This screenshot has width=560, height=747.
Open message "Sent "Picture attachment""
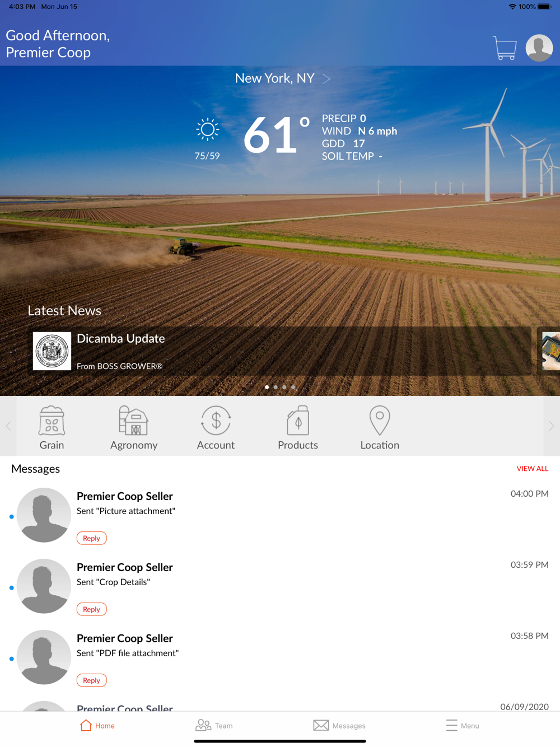[x=126, y=511]
